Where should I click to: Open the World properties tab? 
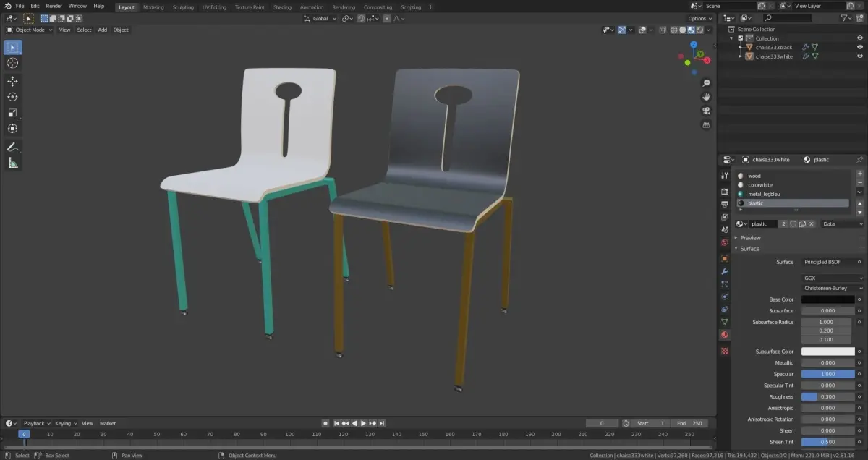tap(724, 242)
